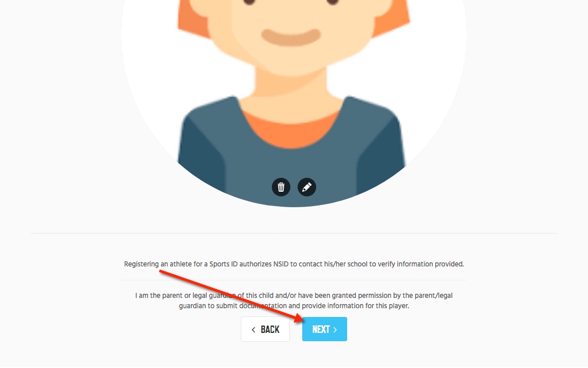Edit the avatar with the pencil icon

[307, 187]
